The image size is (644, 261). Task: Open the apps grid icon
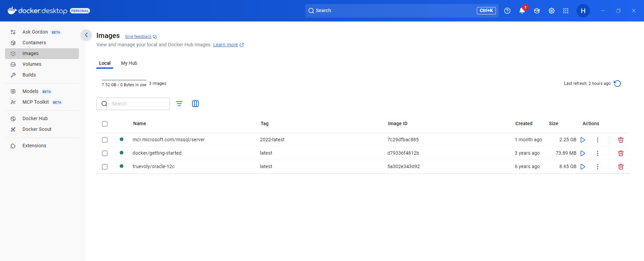coord(566,11)
